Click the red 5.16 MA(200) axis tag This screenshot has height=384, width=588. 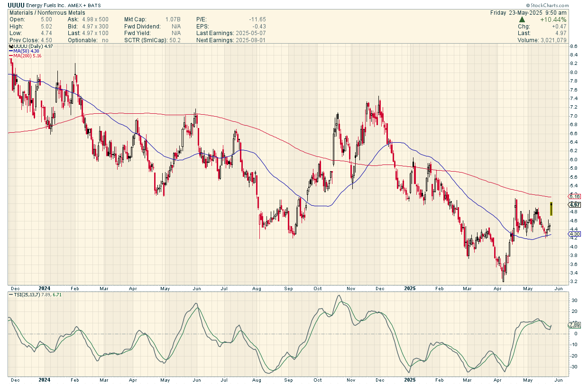click(574, 196)
